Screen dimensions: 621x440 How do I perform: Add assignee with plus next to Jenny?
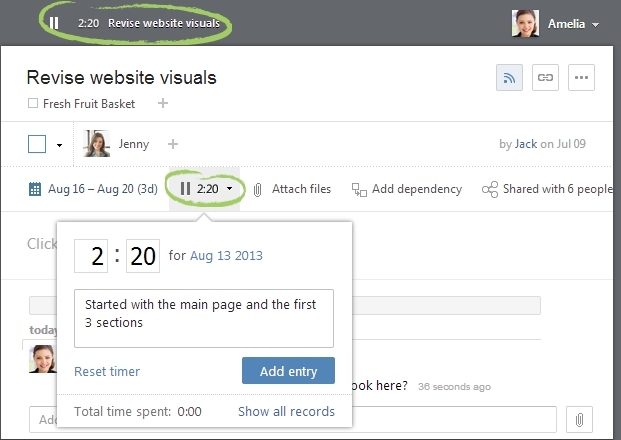(x=172, y=144)
